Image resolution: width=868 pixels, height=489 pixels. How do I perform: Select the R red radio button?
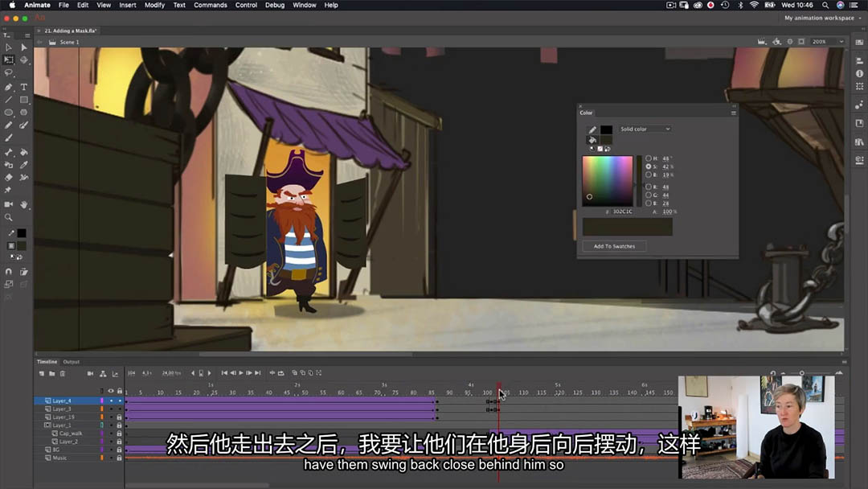click(649, 187)
